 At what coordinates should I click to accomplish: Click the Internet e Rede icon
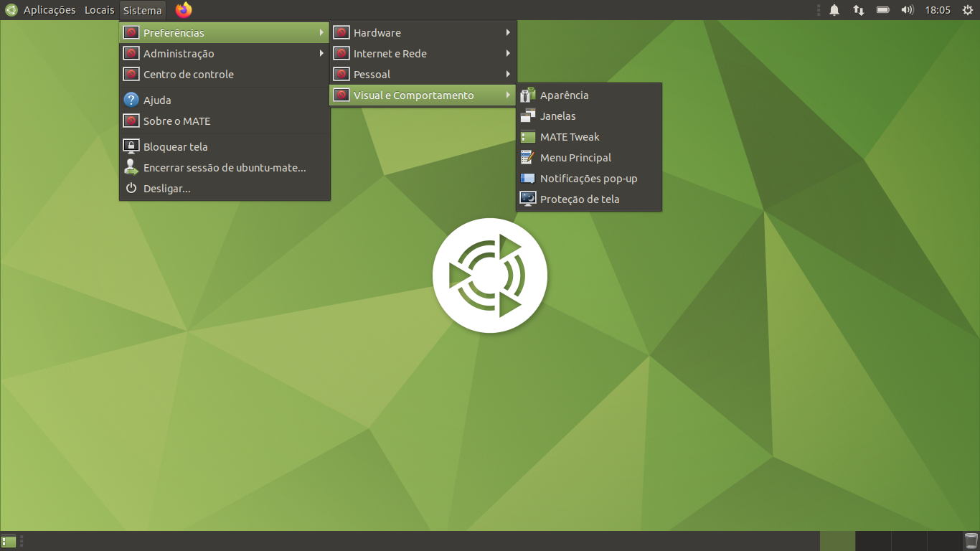(341, 54)
